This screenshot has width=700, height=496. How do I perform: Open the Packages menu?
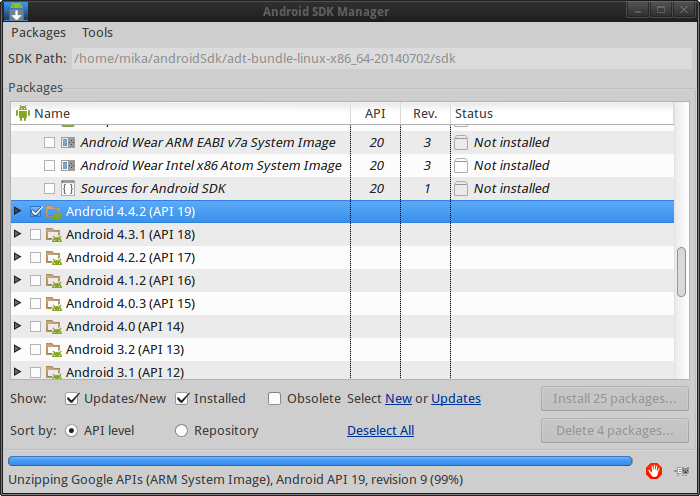click(x=38, y=33)
